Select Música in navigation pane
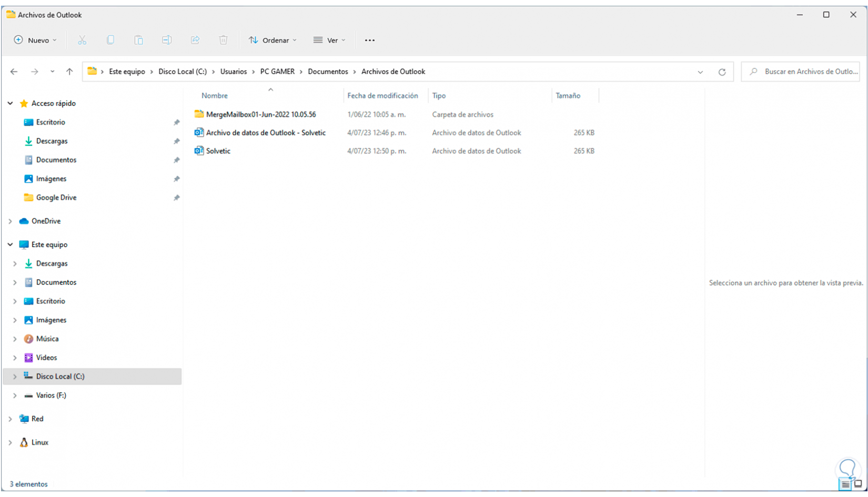868x497 pixels. [47, 339]
